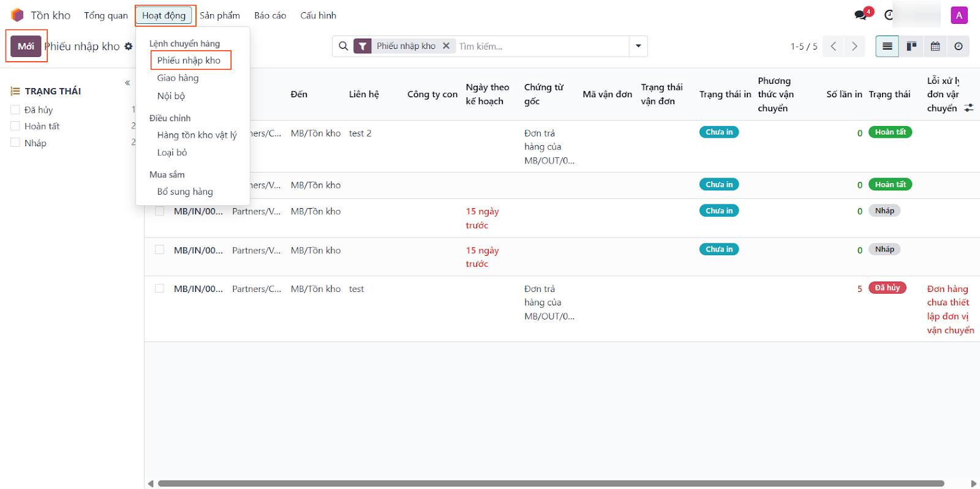Go to next page of records
Screen dimensions: 980x489
pyautogui.click(x=854, y=47)
